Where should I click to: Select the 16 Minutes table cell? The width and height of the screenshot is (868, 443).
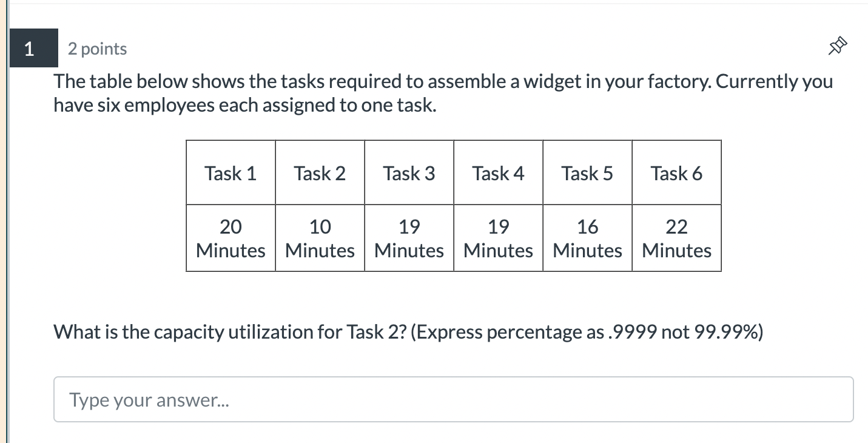[587, 238]
